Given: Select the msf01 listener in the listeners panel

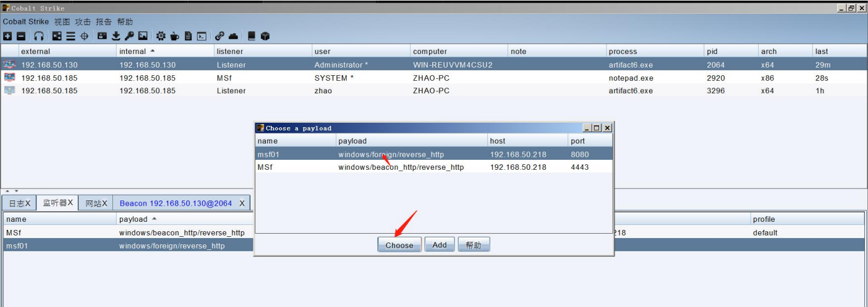Looking at the screenshot, I should [434, 246].
